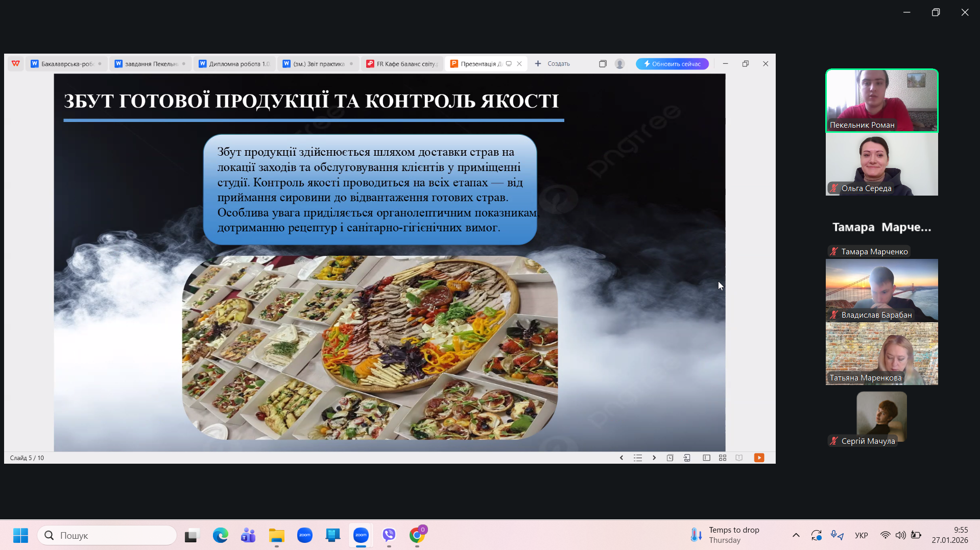Select Пекельник Роман video thumbnail
Screen dimensions: 980x550
(x=881, y=101)
